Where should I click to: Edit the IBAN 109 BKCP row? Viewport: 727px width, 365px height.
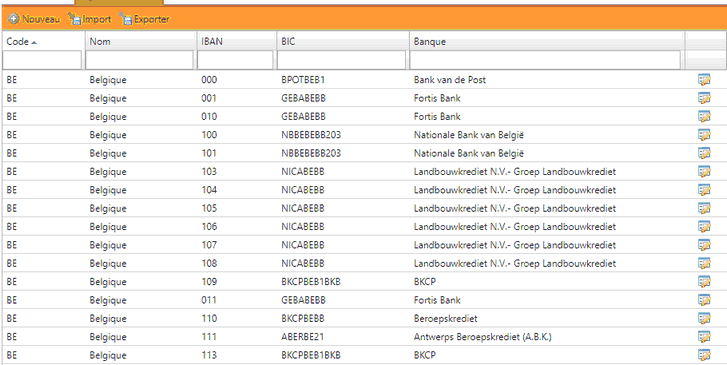[x=704, y=282]
